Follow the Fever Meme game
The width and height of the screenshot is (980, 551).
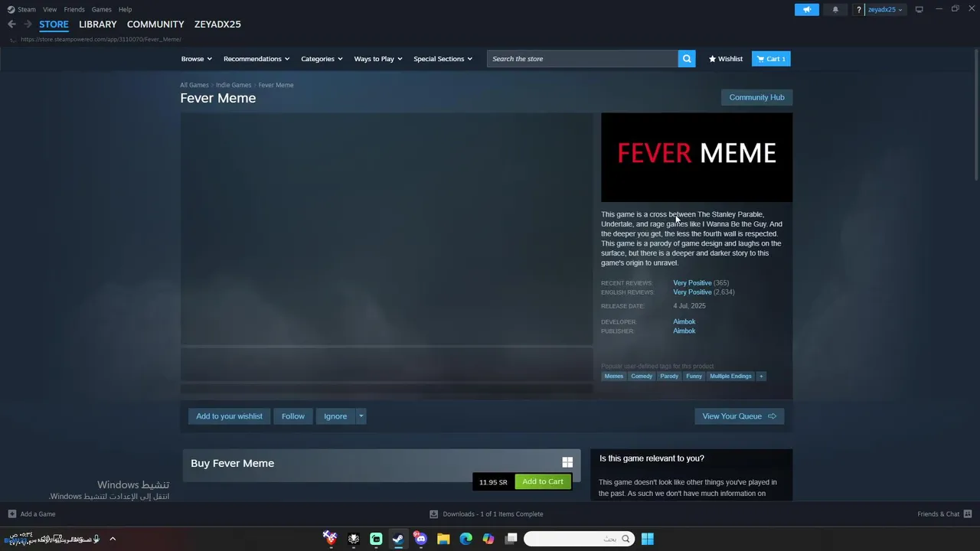point(293,416)
